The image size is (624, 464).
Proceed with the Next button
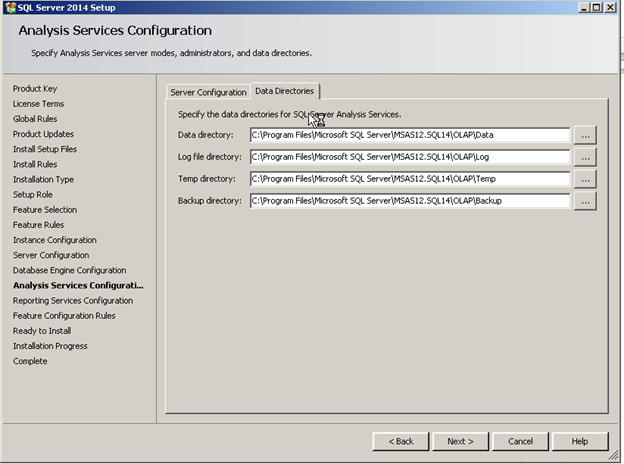pyautogui.click(x=460, y=441)
